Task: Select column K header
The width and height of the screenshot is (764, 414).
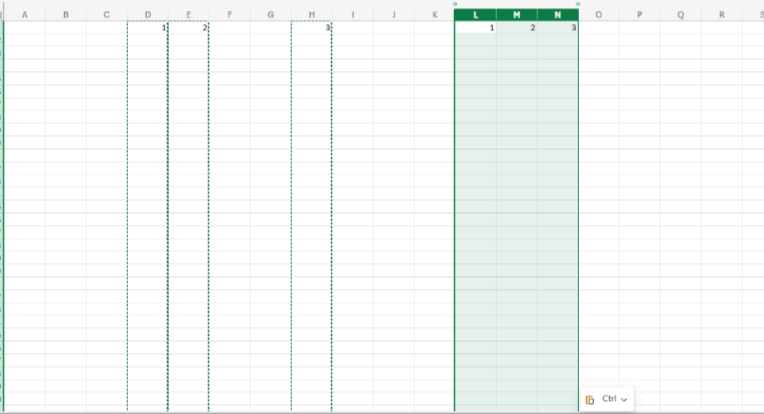Action: [x=435, y=15]
